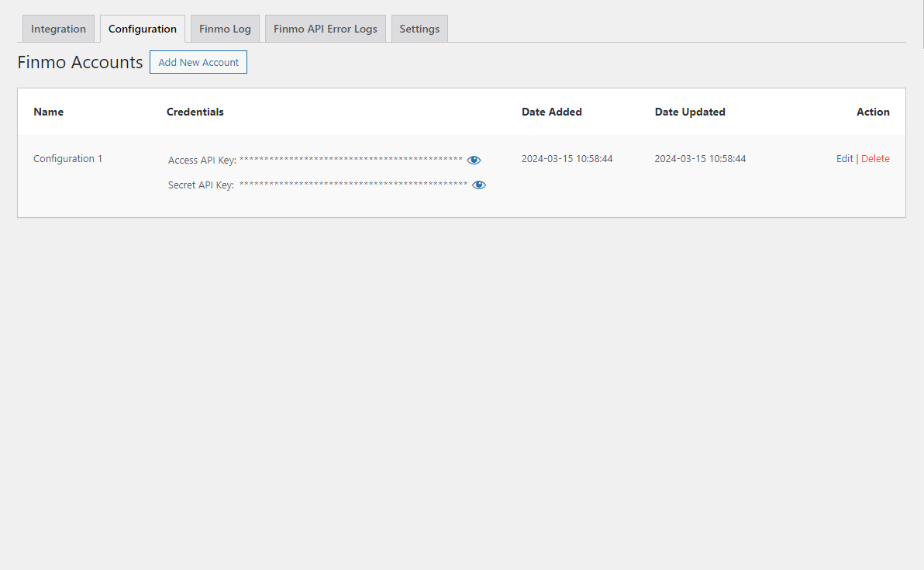The width and height of the screenshot is (924, 570).
Task: Click the Credentials column header
Action: pos(195,112)
